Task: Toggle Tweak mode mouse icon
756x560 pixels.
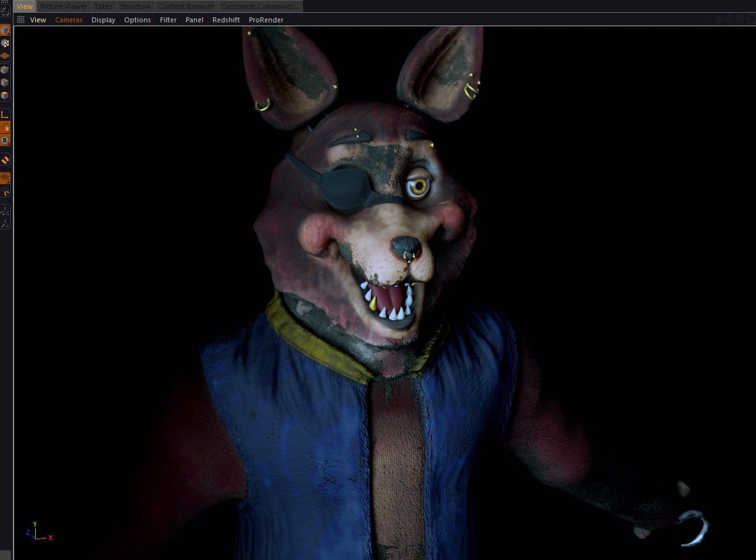Action: (x=5, y=128)
